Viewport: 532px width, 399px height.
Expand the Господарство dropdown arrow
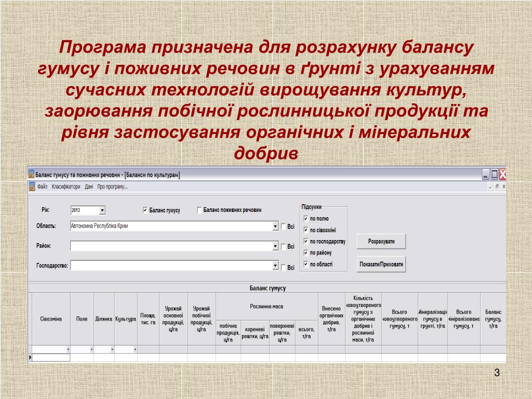(x=275, y=265)
